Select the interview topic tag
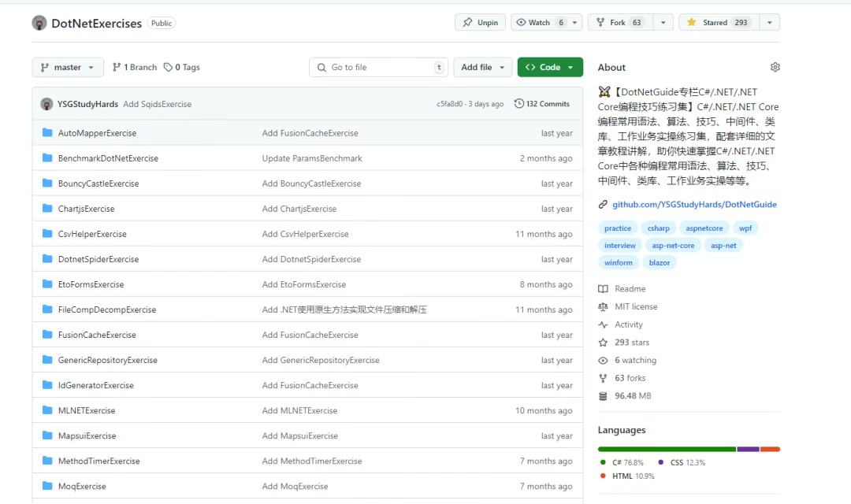 pyautogui.click(x=620, y=246)
